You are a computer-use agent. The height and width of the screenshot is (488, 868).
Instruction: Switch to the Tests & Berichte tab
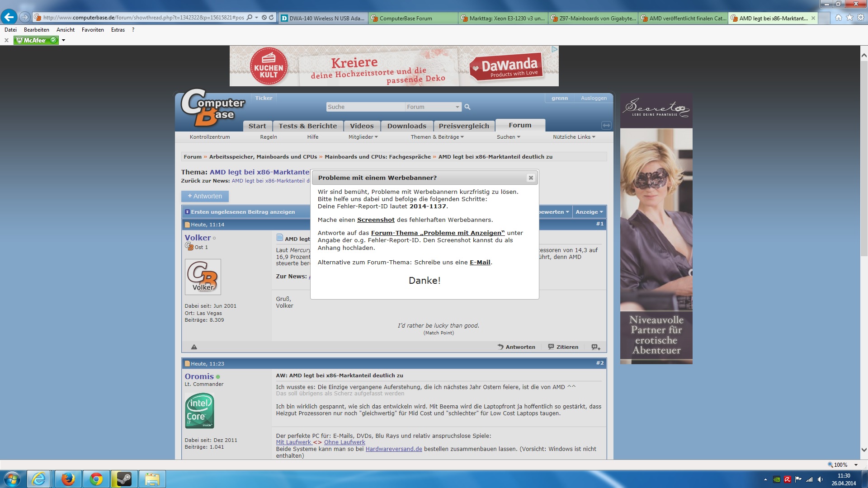pyautogui.click(x=307, y=126)
